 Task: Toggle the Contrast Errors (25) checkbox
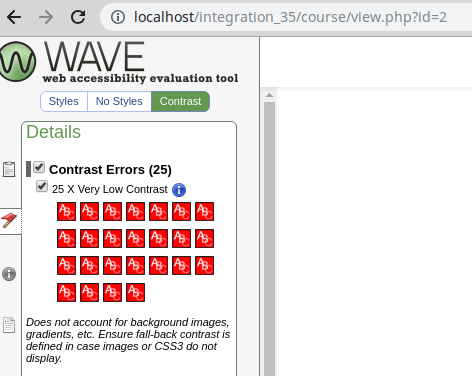pyautogui.click(x=39, y=167)
